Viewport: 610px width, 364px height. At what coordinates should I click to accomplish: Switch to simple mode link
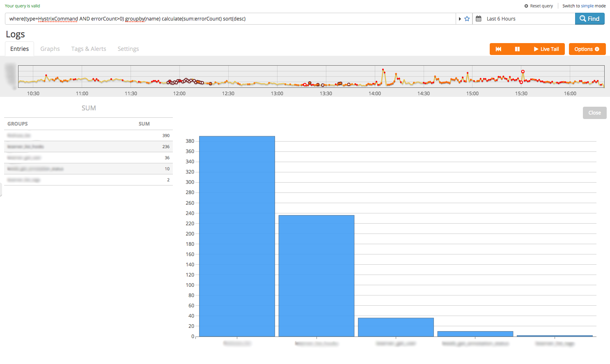point(584,6)
